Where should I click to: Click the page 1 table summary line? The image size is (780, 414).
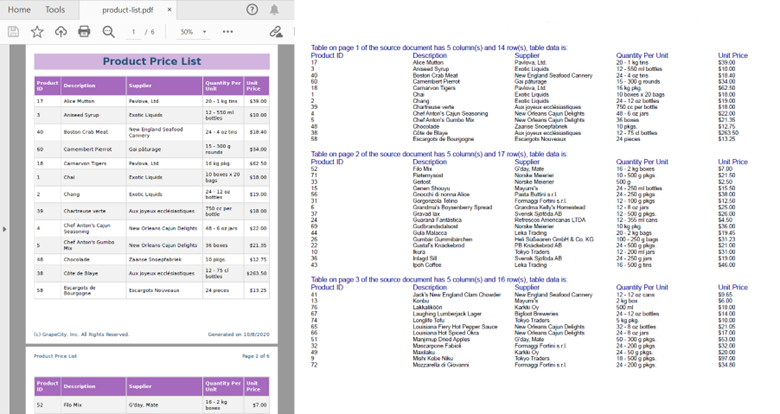click(x=439, y=48)
